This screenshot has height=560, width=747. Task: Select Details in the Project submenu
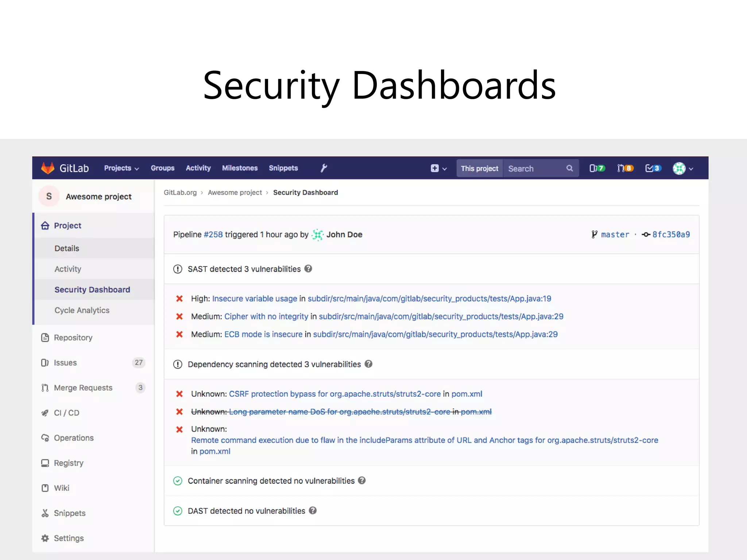(67, 248)
